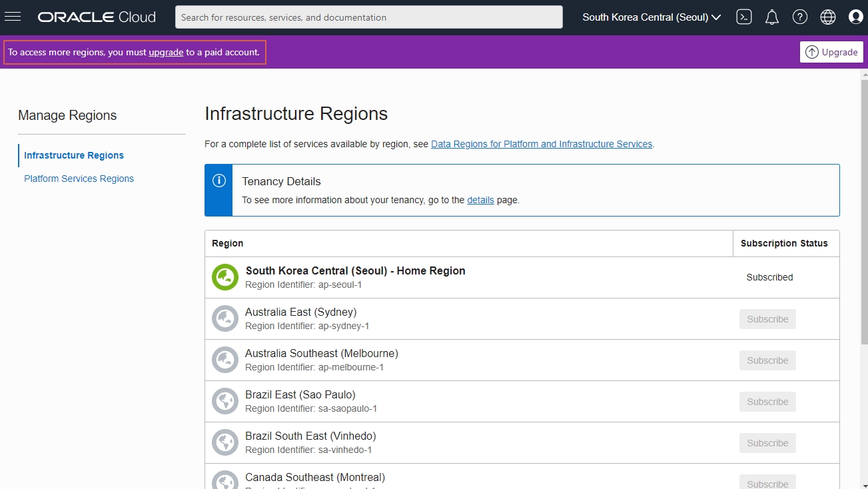Click 'Region Identifier: ap-melbourne-1' text
Screen dimensions: 868x489
point(314,367)
